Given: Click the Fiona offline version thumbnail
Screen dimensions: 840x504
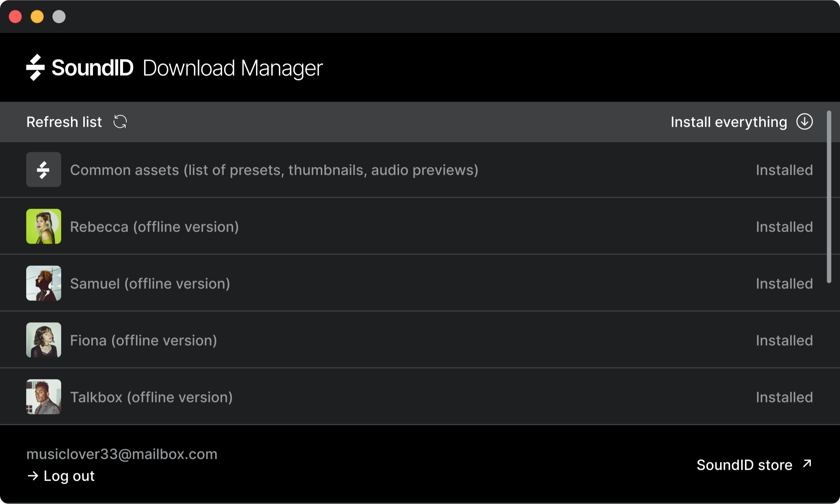Looking at the screenshot, I should coord(44,340).
